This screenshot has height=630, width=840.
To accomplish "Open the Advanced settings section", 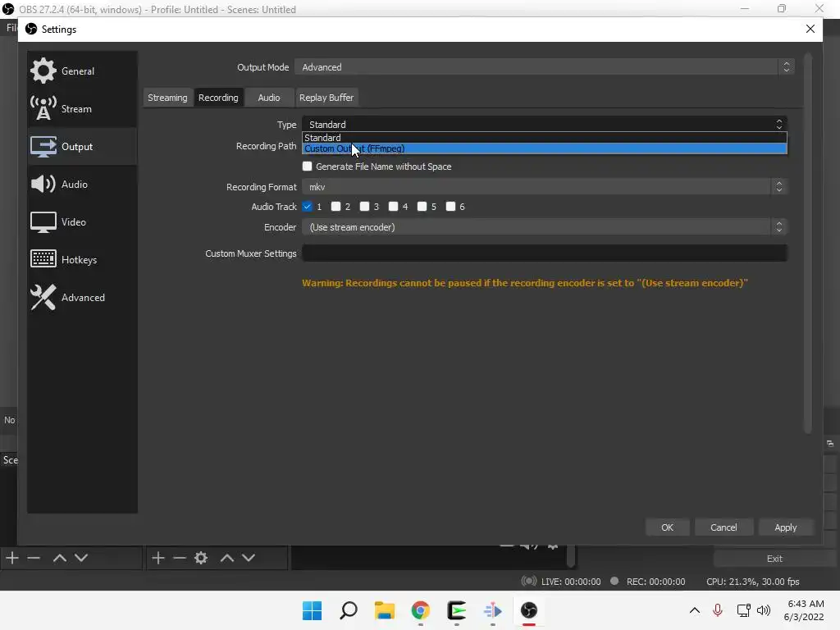I will [x=82, y=297].
